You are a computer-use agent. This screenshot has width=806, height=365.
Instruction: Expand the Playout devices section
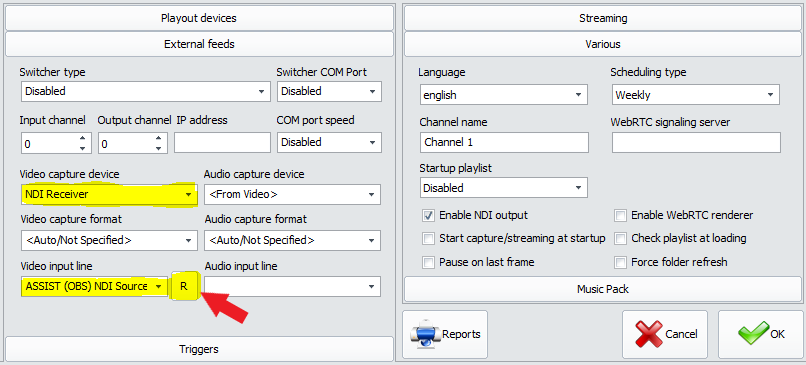coord(199,18)
